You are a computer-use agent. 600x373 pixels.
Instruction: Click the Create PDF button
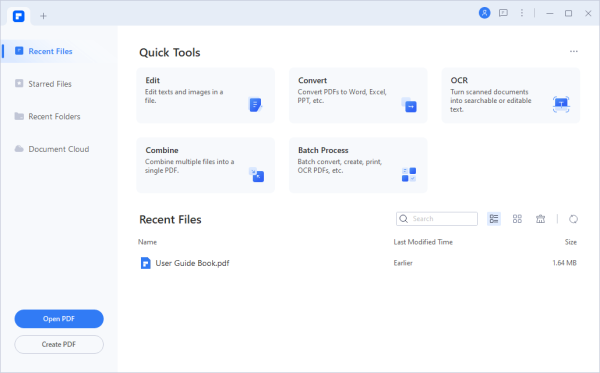59,344
